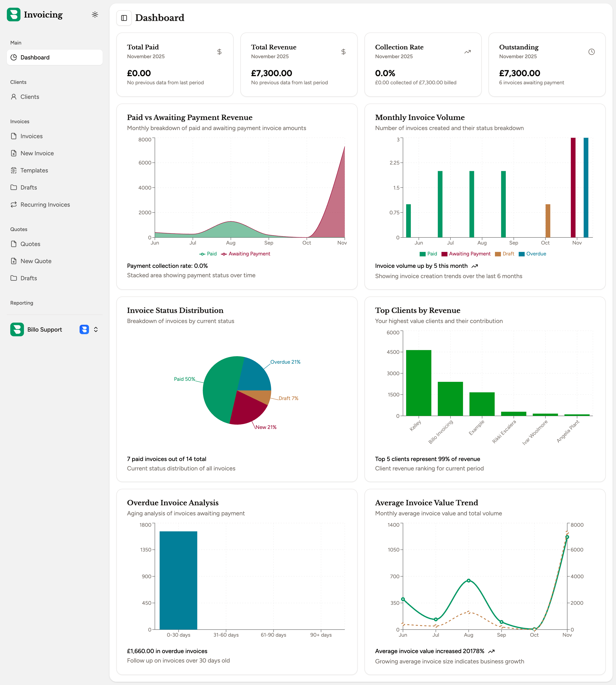
Task: Open Templates via its sidebar icon
Action: (13, 170)
